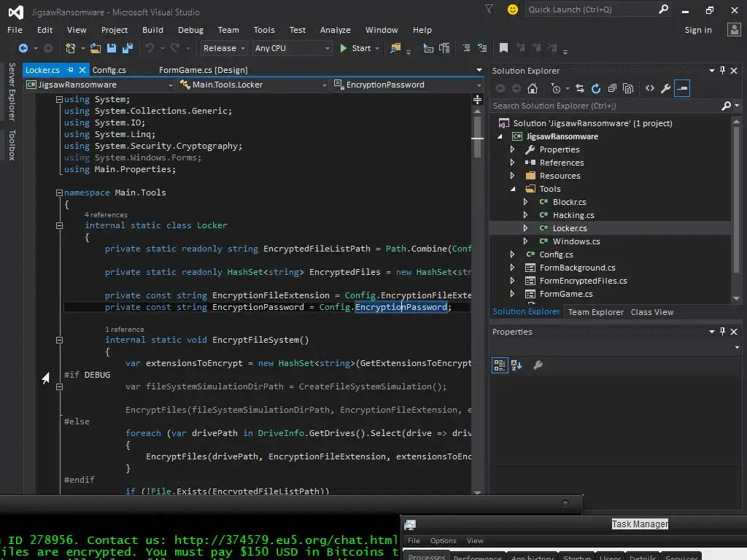The width and height of the screenshot is (747, 560).
Task: Open the Server Explorer side tab
Action: (12, 91)
